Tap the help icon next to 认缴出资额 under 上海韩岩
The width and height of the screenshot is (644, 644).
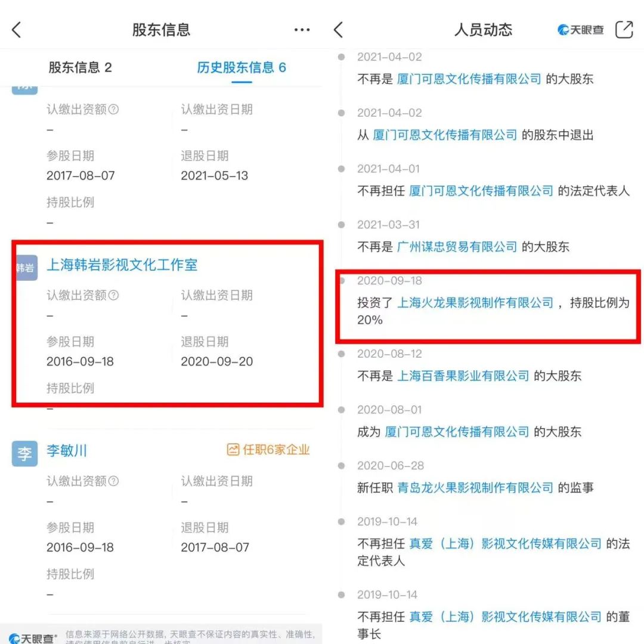click(x=114, y=295)
